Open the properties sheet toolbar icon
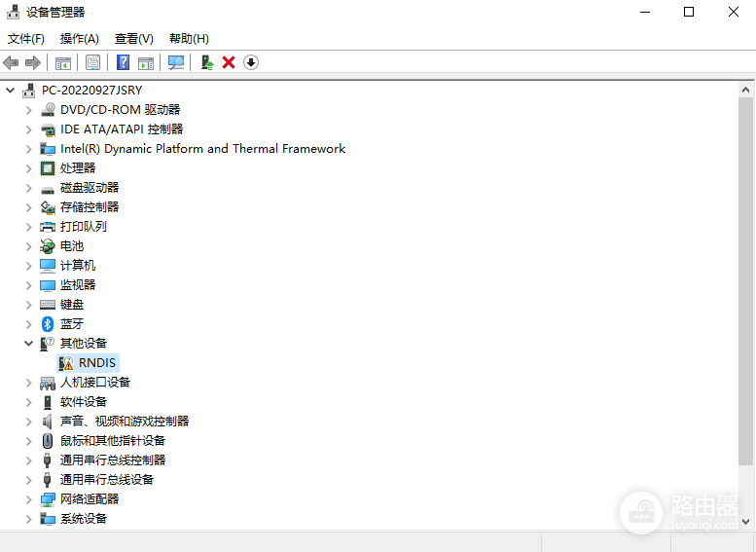756x552 pixels. tap(92, 62)
